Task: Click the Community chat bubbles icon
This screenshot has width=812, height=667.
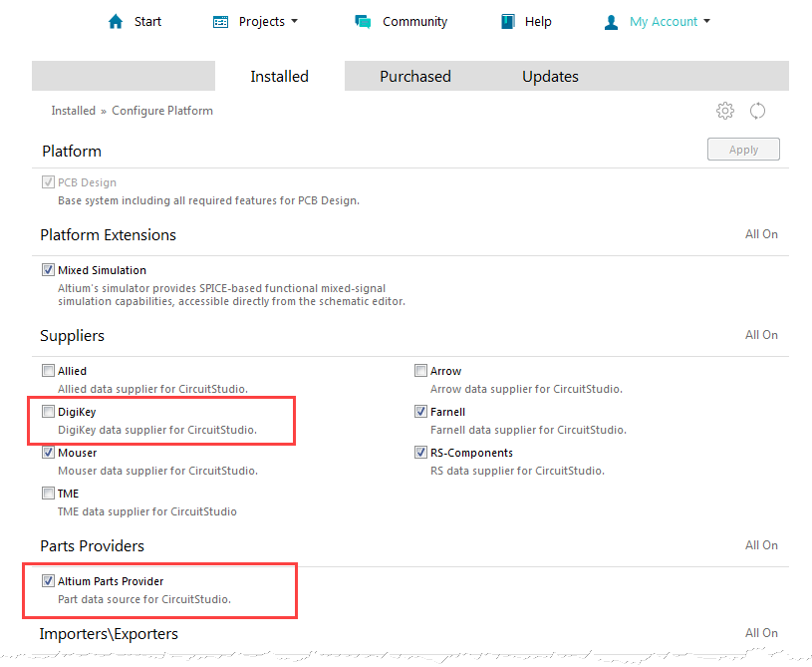Action: pos(363,22)
